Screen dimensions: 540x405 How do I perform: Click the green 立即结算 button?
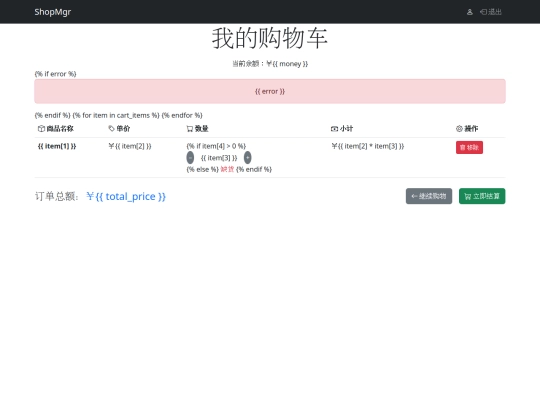pyautogui.click(x=482, y=196)
